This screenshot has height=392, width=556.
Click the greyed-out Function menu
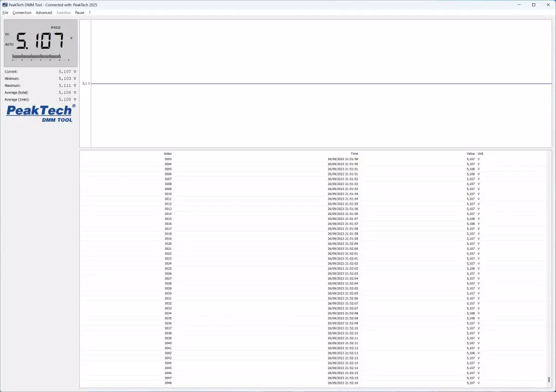click(x=64, y=12)
